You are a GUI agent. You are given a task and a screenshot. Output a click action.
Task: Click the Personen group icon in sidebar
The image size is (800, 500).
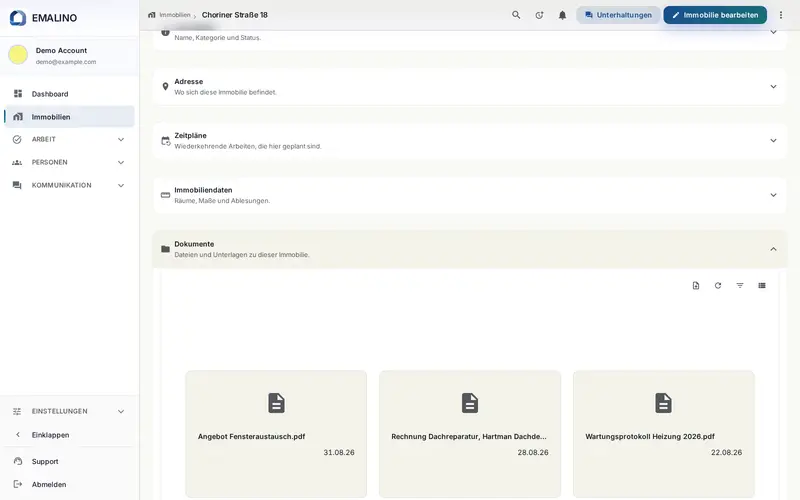tap(17, 162)
